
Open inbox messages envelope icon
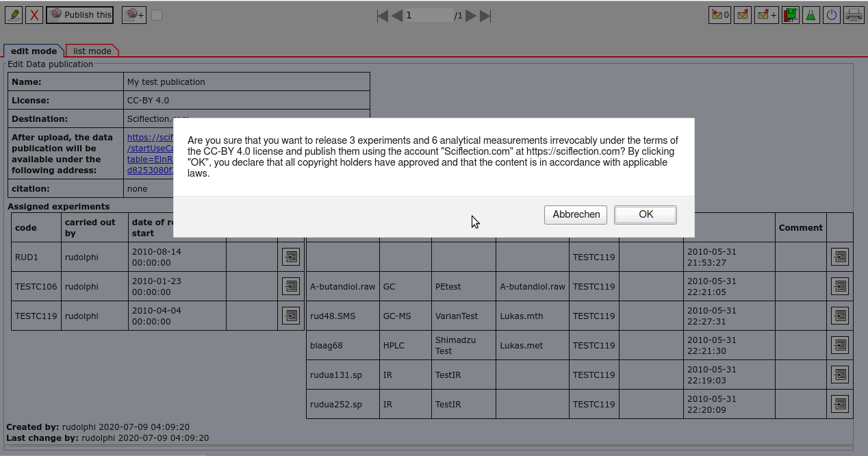tap(719, 15)
